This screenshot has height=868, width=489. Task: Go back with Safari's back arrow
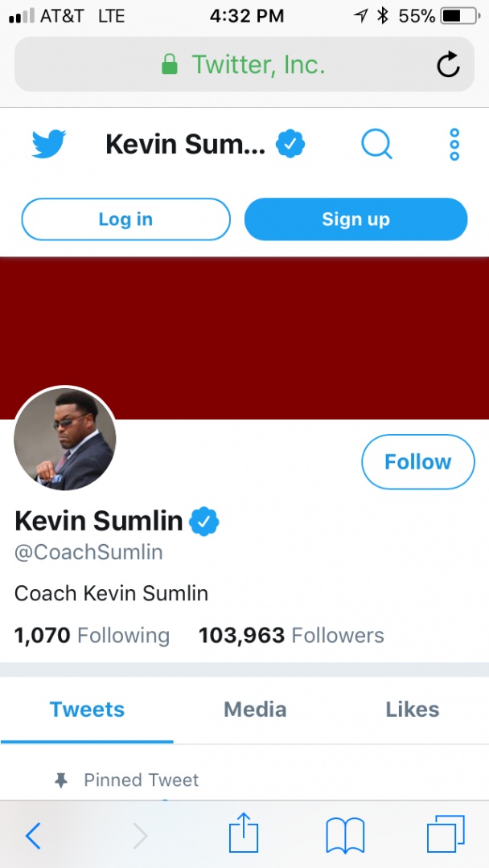click(x=33, y=836)
